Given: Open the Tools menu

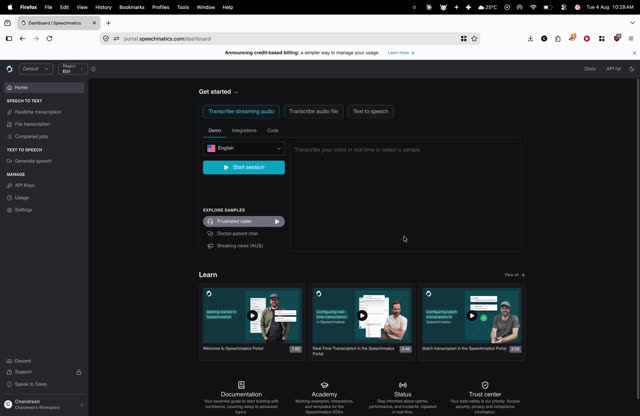Looking at the screenshot, I should 183,7.
